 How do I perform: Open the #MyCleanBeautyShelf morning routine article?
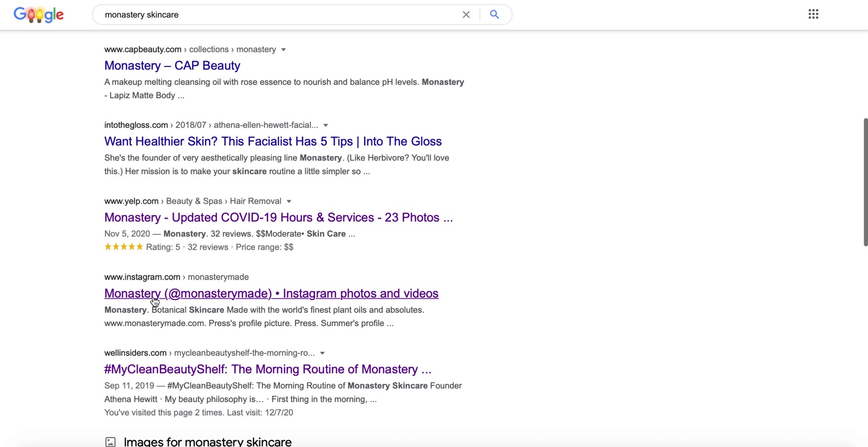[267, 370]
